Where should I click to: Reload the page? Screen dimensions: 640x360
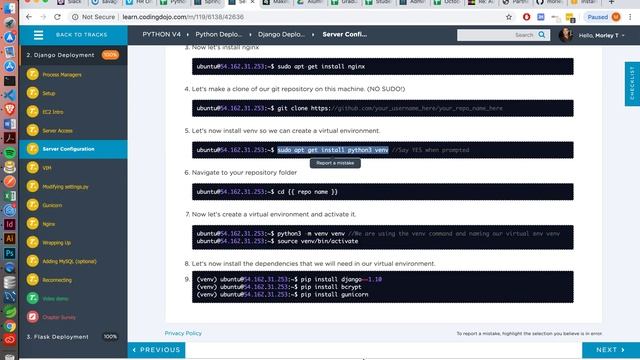(57, 17)
